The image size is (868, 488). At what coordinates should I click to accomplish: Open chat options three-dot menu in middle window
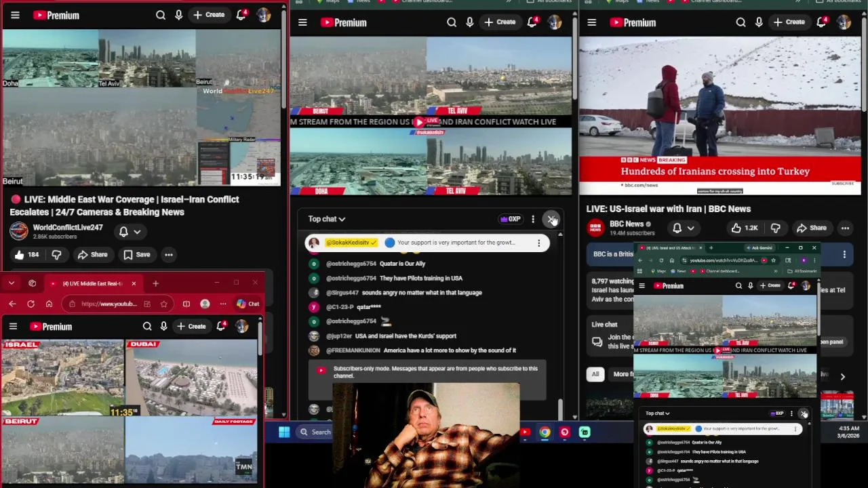(x=533, y=219)
